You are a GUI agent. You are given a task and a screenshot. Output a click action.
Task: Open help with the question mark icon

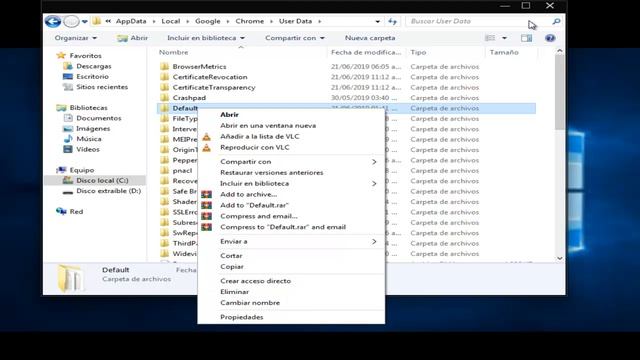point(550,38)
